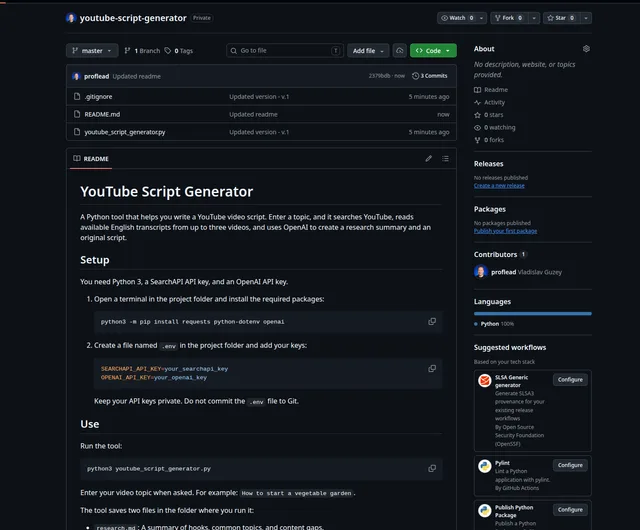Open the Packages heading link
Image resolution: width=640 pixels, height=530 pixels.
(490, 209)
